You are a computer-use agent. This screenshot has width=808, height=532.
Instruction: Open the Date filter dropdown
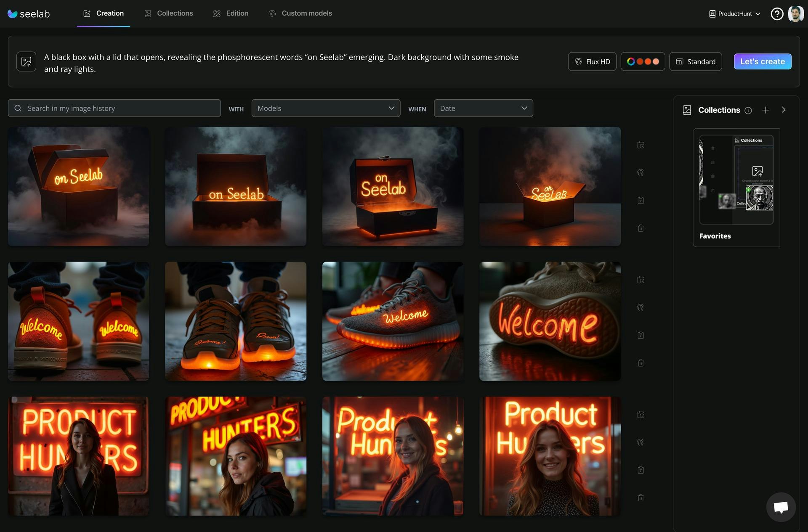pyautogui.click(x=483, y=109)
